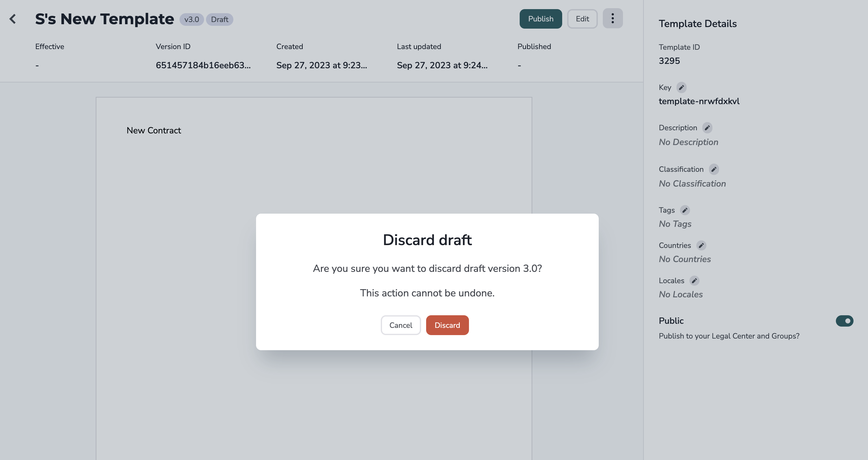
Task: Click the This action cannot be undone text
Action: pos(427,293)
